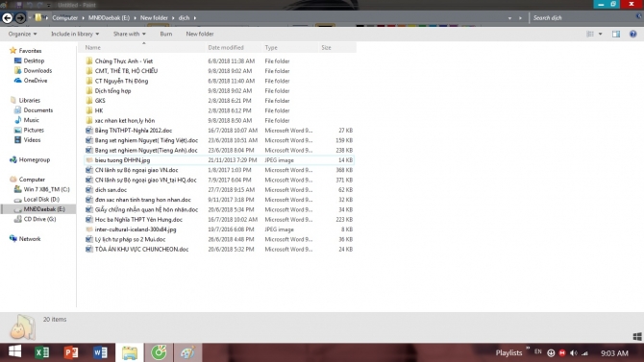This screenshot has height=362, width=644.
Task: Change view with the view icon
Action: (590, 34)
